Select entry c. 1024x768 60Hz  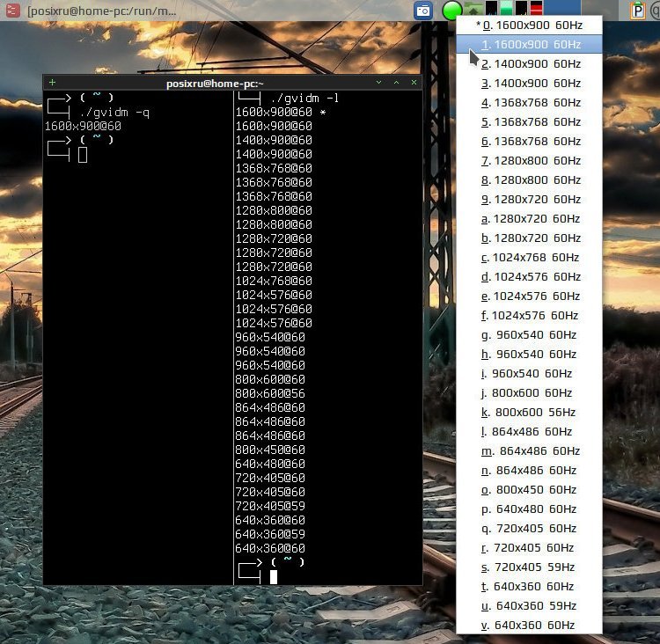pos(529,257)
